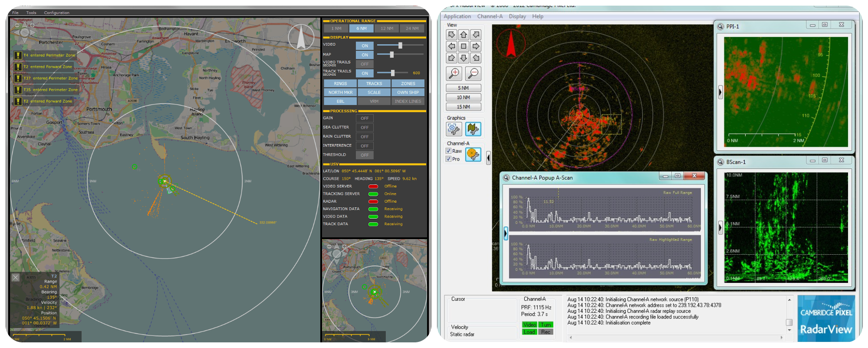Center the view with the square icon

point(464,46)
